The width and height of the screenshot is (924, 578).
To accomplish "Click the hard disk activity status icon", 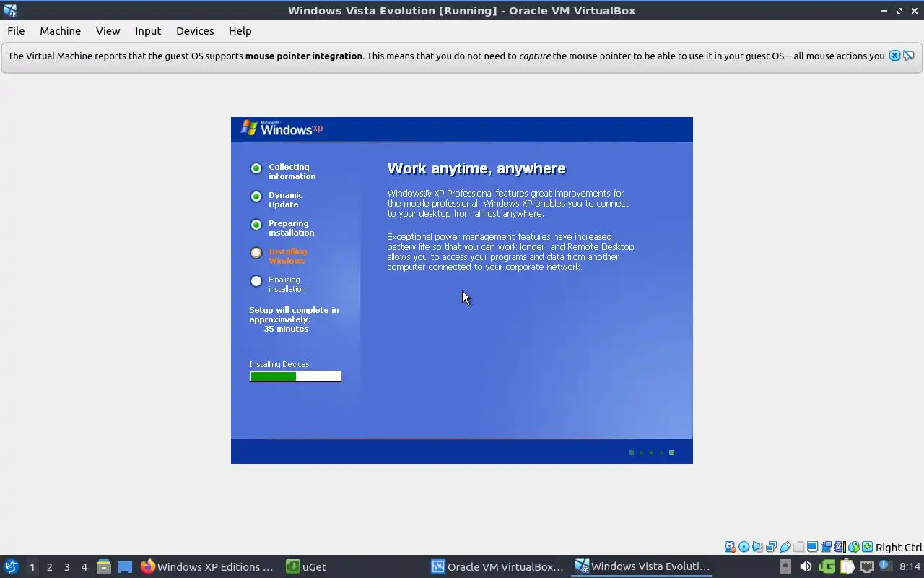I will (730, 547).
